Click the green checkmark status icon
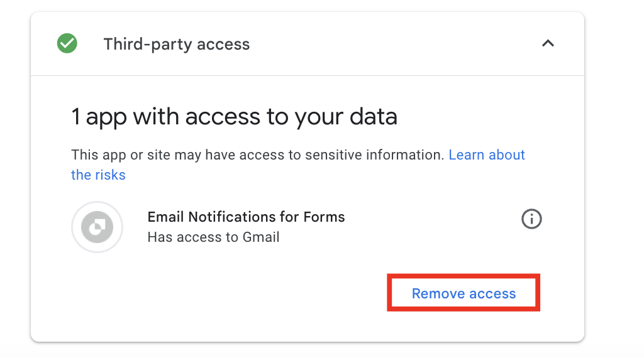Image resolution: width=644 pixels, height=358 pixels. point(67,44)
